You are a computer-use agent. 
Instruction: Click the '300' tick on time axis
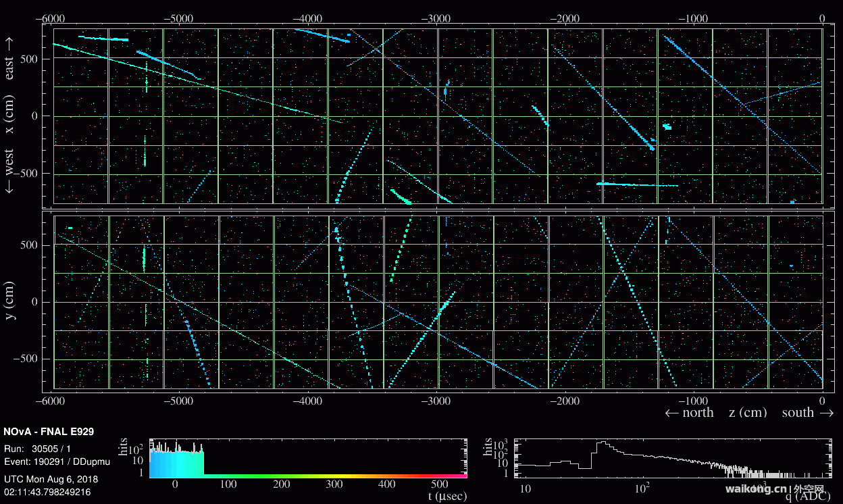pos(334,485)
